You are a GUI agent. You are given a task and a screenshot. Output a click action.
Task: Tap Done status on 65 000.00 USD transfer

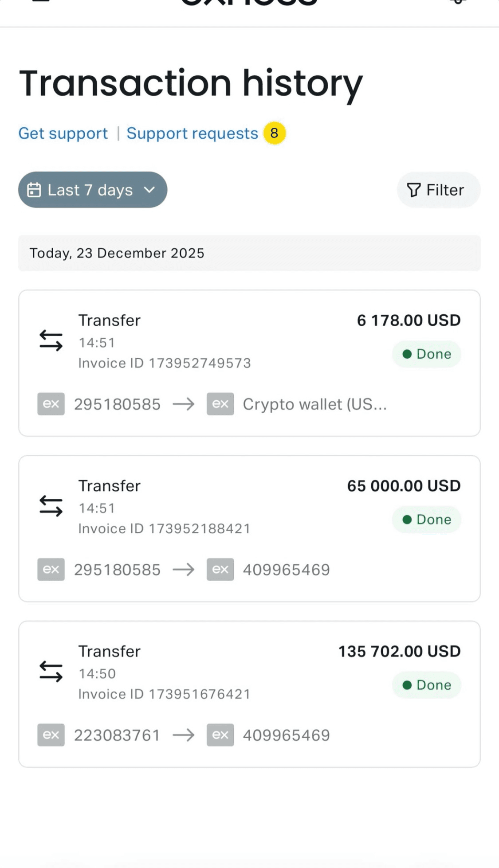click(426, 519)
